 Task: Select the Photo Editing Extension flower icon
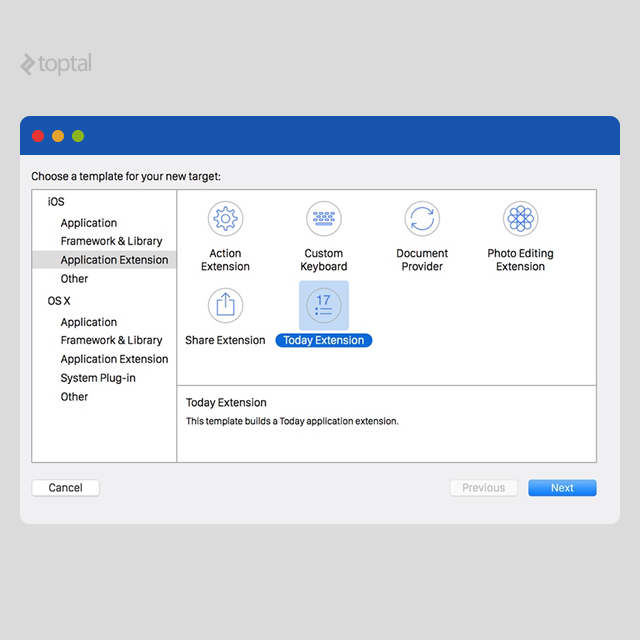(x=520, y=218)
